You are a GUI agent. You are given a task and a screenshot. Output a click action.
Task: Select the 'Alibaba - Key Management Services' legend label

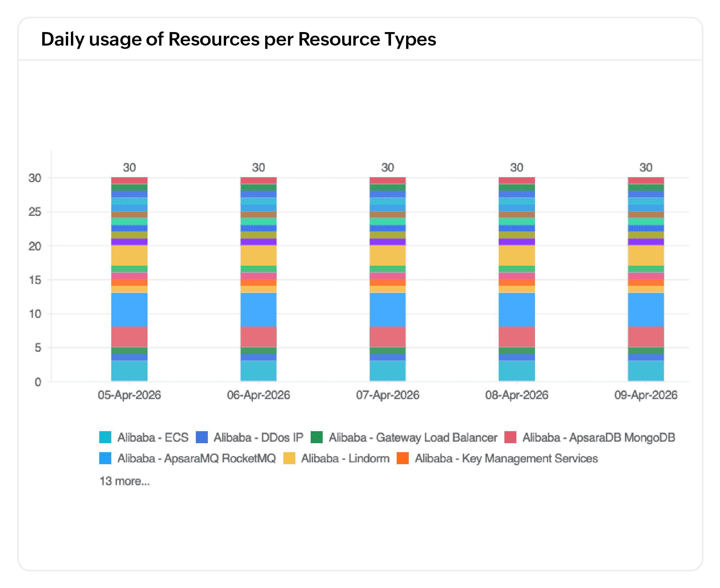506,458
